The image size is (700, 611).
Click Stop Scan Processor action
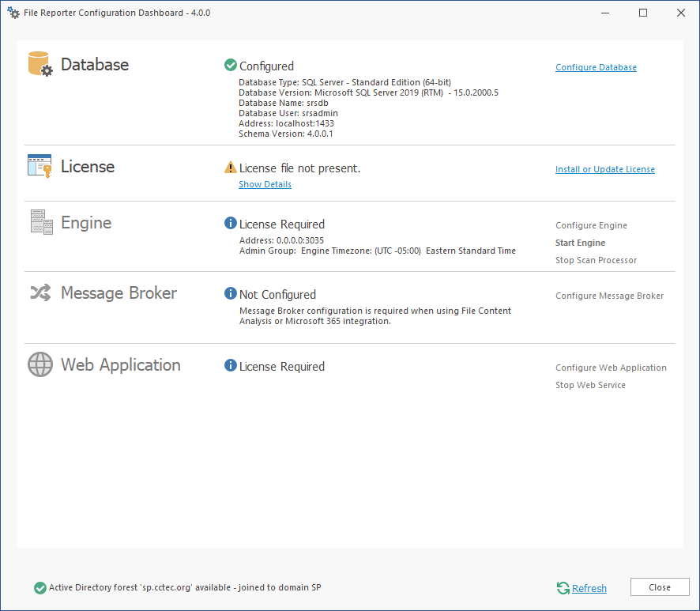596,260
